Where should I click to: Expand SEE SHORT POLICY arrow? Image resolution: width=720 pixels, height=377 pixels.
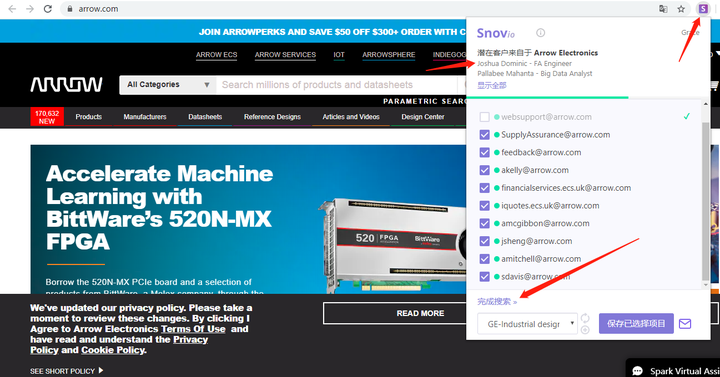click(101, 370)
